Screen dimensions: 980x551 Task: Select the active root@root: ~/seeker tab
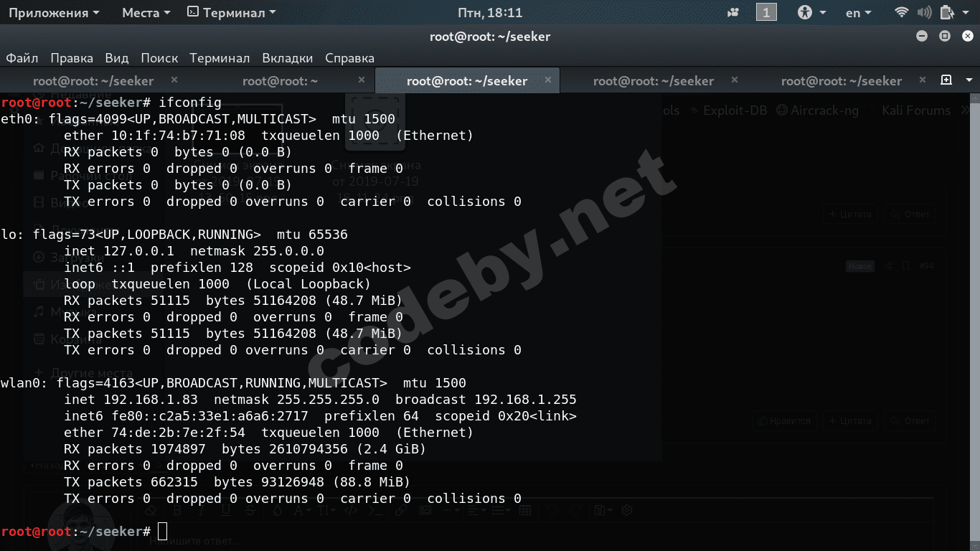tap(467, 81)
